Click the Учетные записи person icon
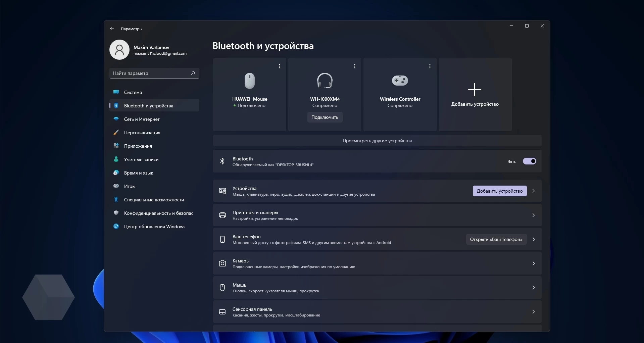Viewport: 644px width, 343px height. (116, 159)
